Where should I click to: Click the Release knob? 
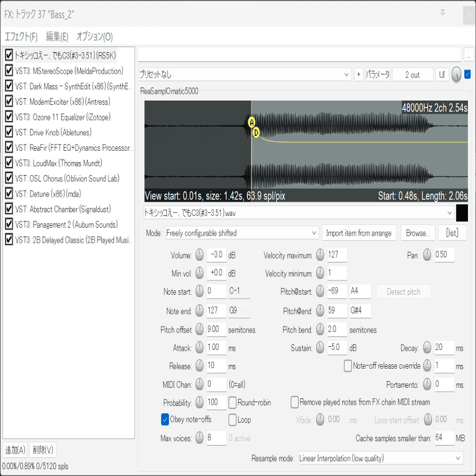coord(199,366)
